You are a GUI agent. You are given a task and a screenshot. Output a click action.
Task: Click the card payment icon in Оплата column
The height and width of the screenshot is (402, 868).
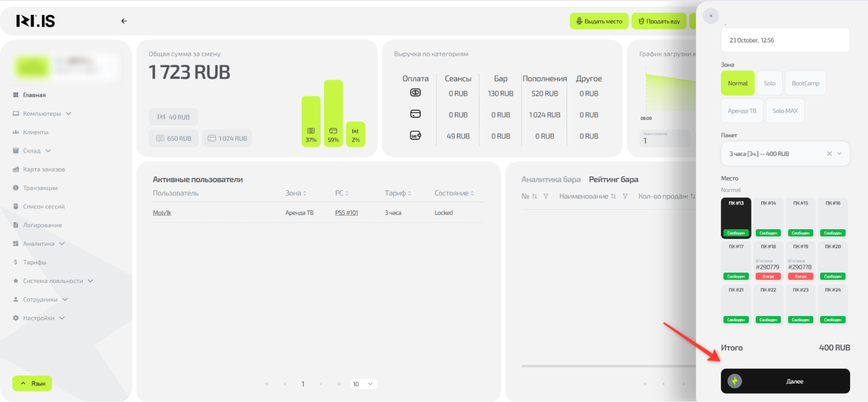[x=415, y=114]
